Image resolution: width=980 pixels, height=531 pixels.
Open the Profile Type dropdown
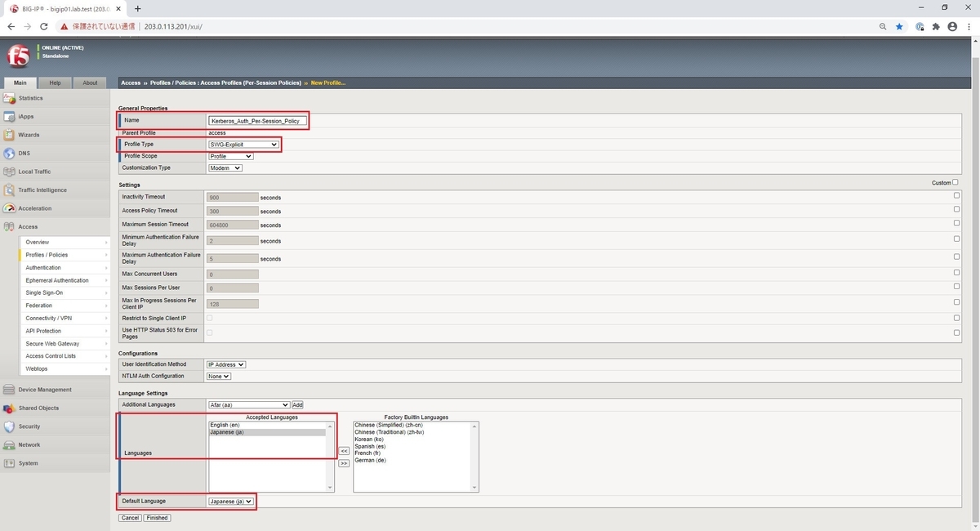click(x=243, y=145)
